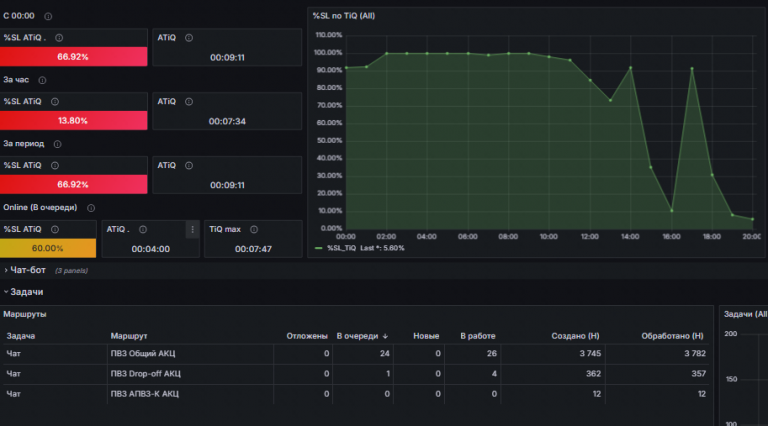768x426 pixels.
Task: Sort table by Создано (Н) column
Action: click(575, 336)
